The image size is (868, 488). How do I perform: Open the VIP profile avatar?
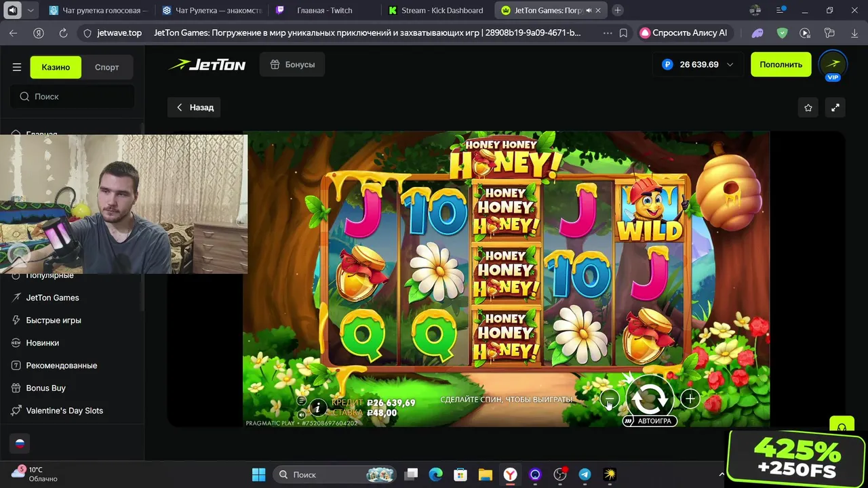[833, 65]
